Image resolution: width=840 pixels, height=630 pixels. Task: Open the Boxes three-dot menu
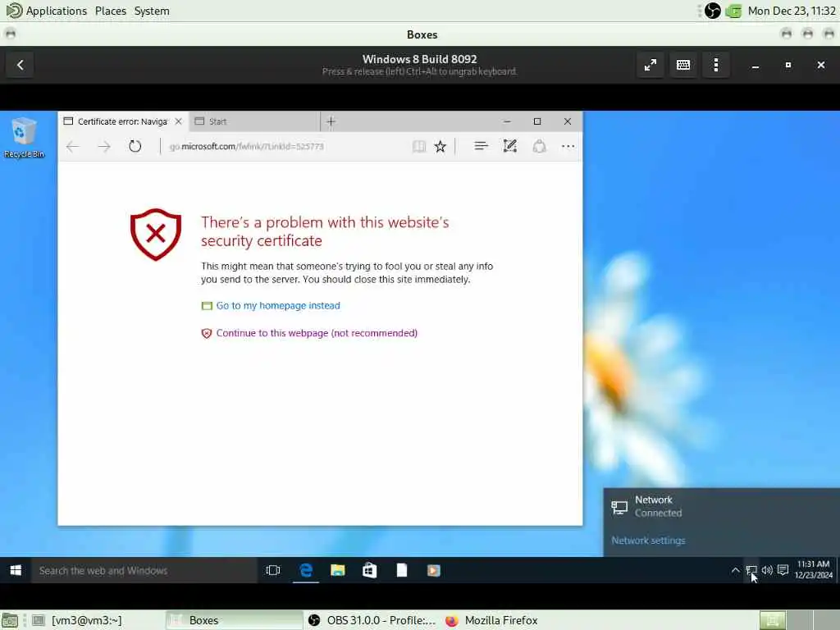point(716,65)
